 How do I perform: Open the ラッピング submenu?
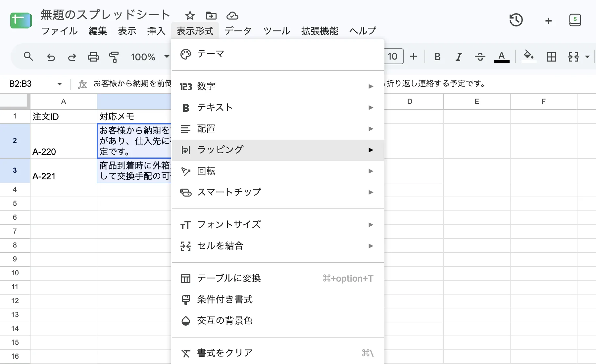click(x=277, y=150)
